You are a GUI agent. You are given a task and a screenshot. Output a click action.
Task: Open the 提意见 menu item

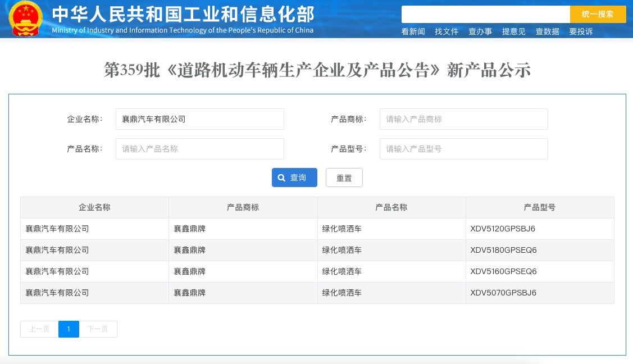513,31
